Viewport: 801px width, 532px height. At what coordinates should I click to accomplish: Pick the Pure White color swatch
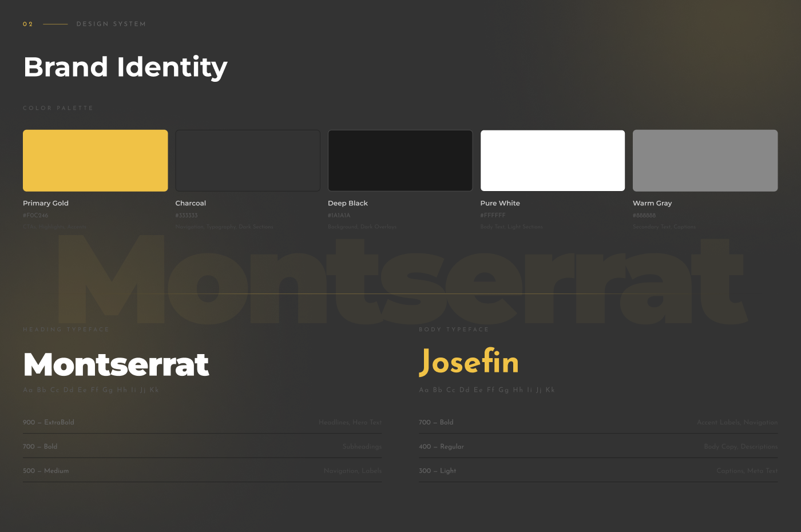(x=553, y=161)
